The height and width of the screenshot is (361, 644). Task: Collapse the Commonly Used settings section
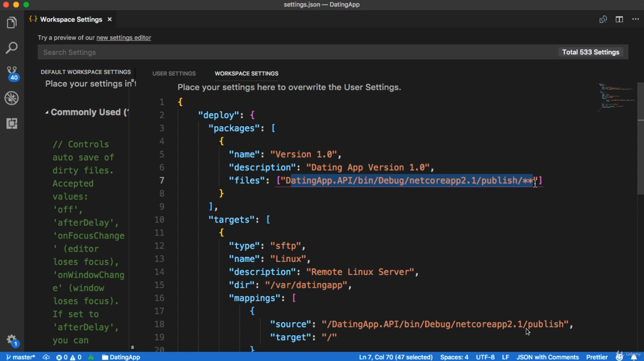(x=46, y=113)
